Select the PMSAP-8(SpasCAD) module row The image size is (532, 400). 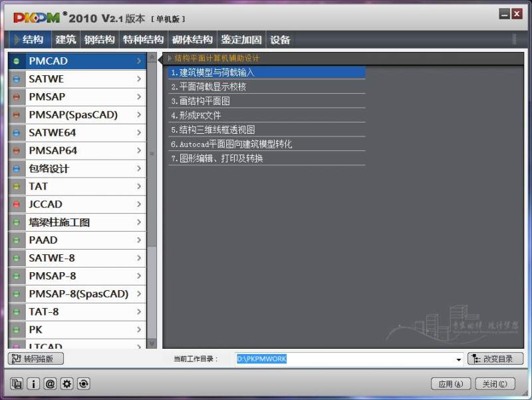pyautogui.click(x=77, y=294)
